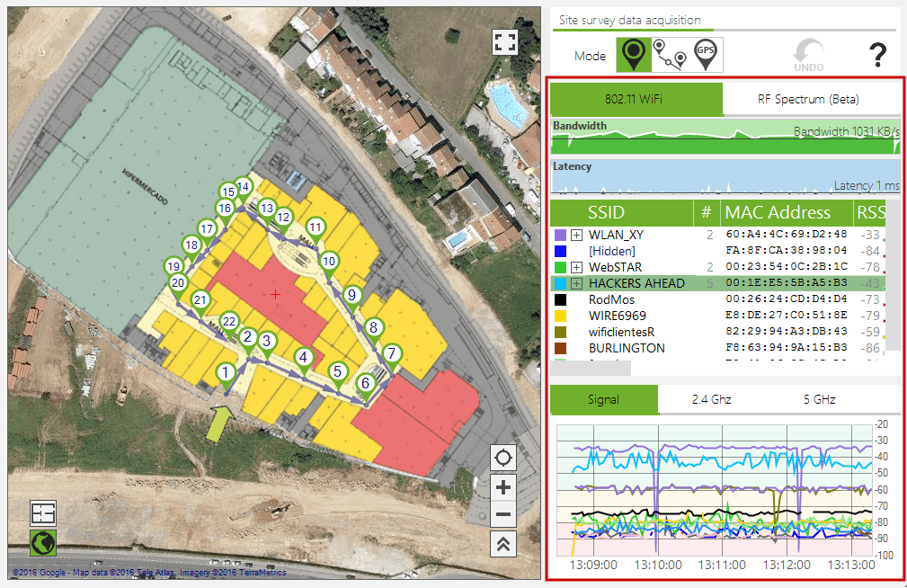Zoom in on the map with the plus button
This screenshot has height=588, width=907.
tap(503, 487)
